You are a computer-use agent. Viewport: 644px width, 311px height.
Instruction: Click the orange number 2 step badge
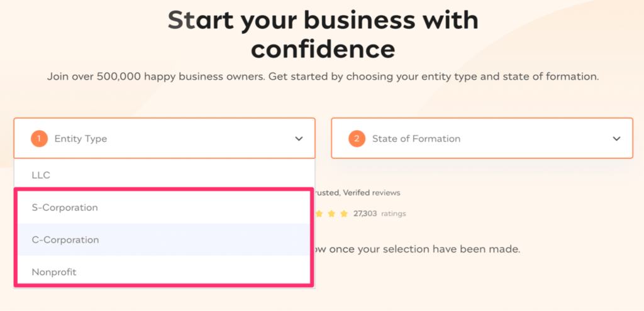(x=357, y=139)
